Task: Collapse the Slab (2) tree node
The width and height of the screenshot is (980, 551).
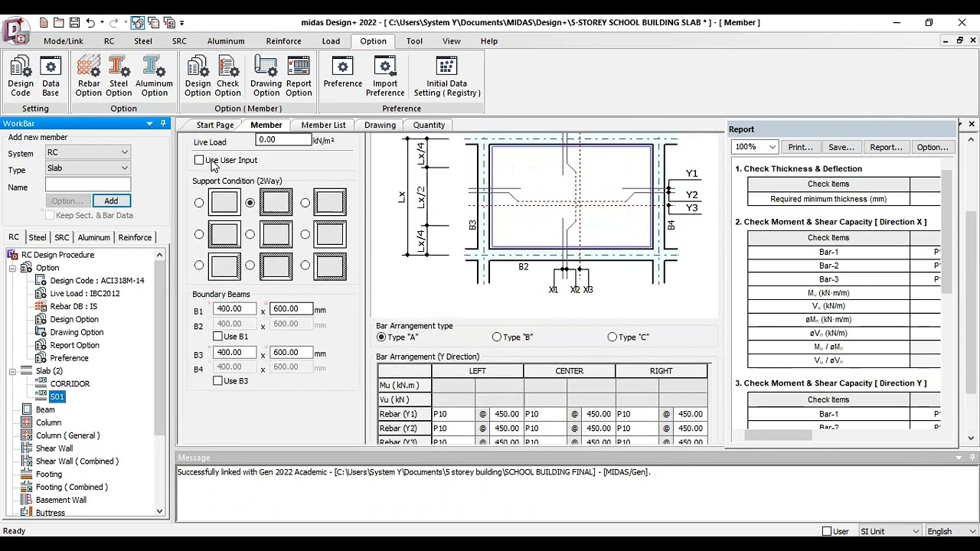Action: 12,371
